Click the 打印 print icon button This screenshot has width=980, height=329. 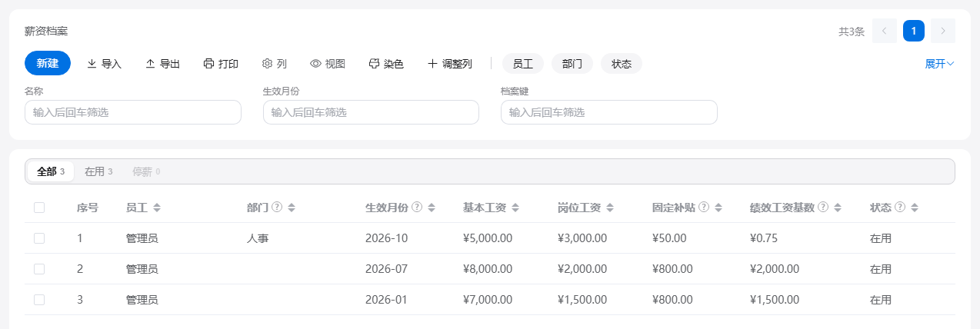point(221,64)
